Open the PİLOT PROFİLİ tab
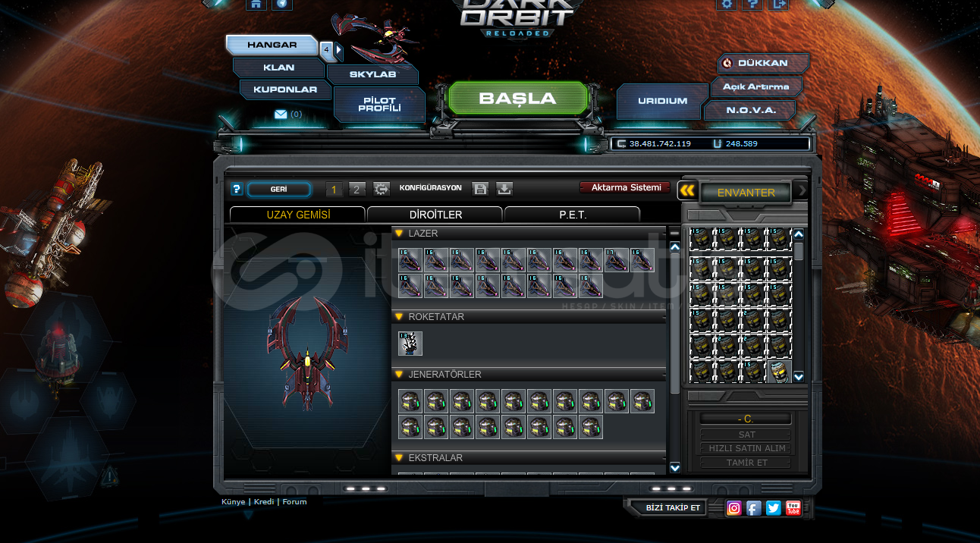The width and height of the screenshot is (980, 543). click(379, 104)
